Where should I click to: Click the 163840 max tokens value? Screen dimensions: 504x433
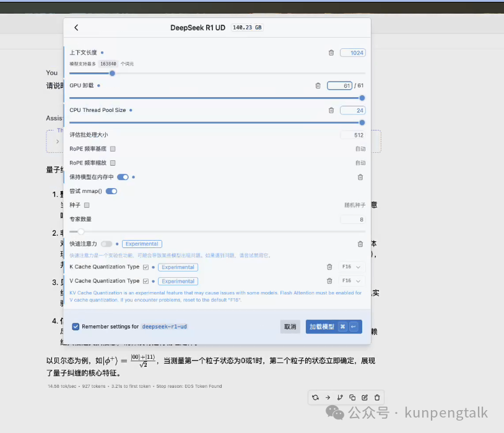[108, 64]
